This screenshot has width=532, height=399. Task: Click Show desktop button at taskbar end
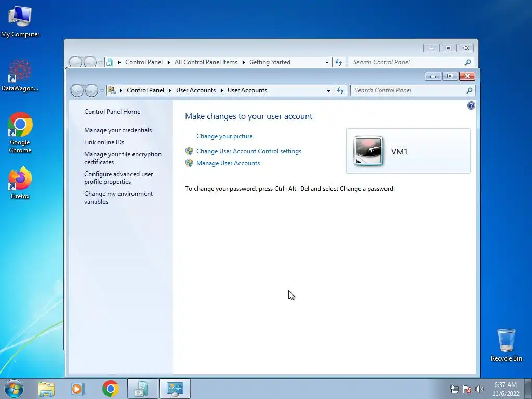coord(528,389)
